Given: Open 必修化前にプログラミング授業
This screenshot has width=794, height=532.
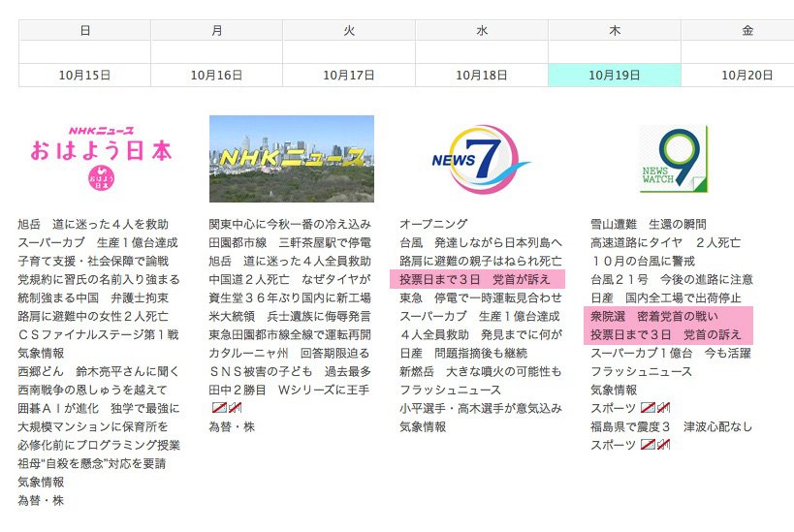Looking at the screenshot, I should click(99, 445).
